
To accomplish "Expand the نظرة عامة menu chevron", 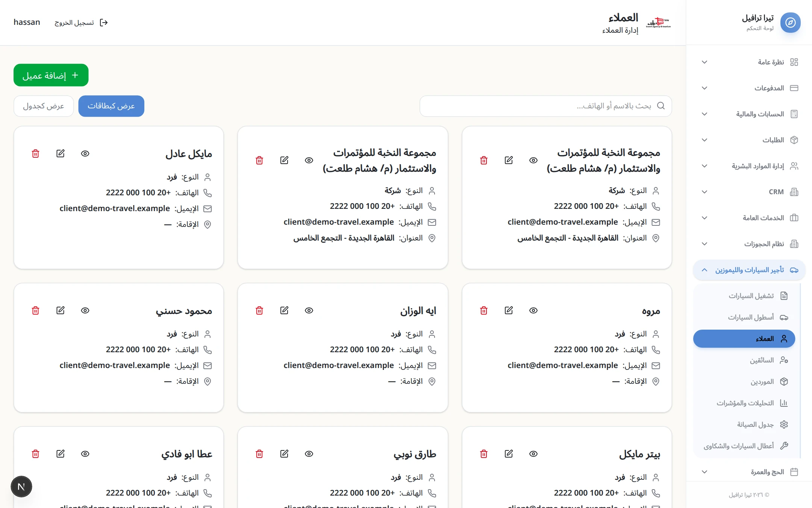I will (x=704, y=62).
